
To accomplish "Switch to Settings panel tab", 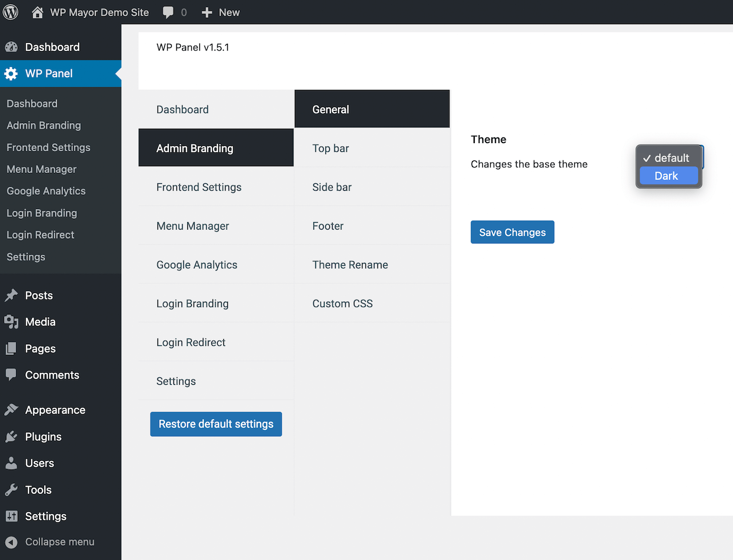I will 216,381.
